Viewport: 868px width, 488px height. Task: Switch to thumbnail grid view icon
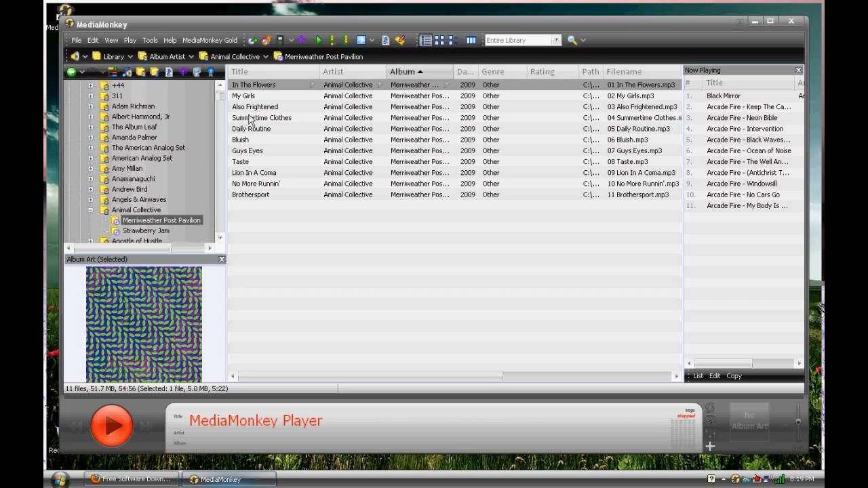pos(439,41)
